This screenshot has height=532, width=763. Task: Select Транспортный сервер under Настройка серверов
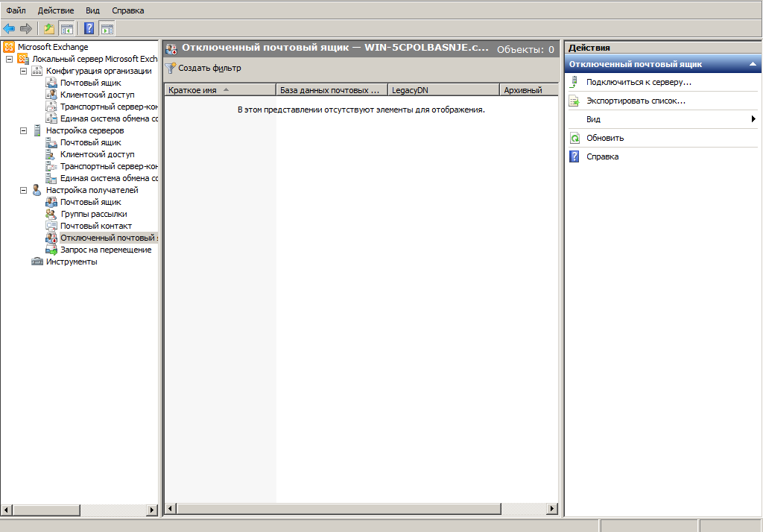[109, 166]
